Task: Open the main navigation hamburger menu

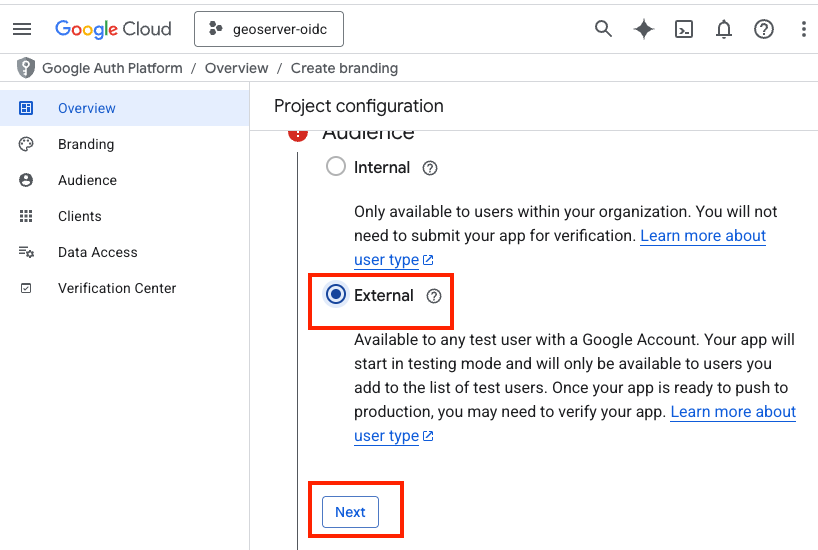Action: point(22,29)
